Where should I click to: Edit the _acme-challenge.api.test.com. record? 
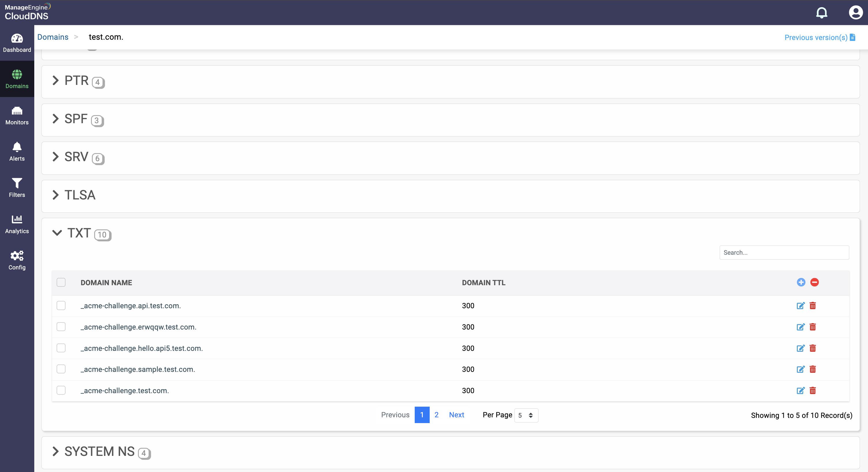800,306
